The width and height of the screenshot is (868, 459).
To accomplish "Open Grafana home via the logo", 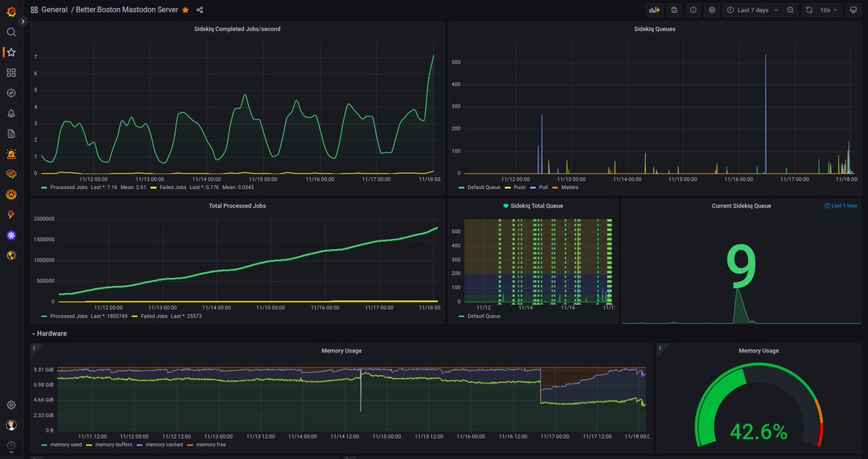I will [x=11, y=12].
